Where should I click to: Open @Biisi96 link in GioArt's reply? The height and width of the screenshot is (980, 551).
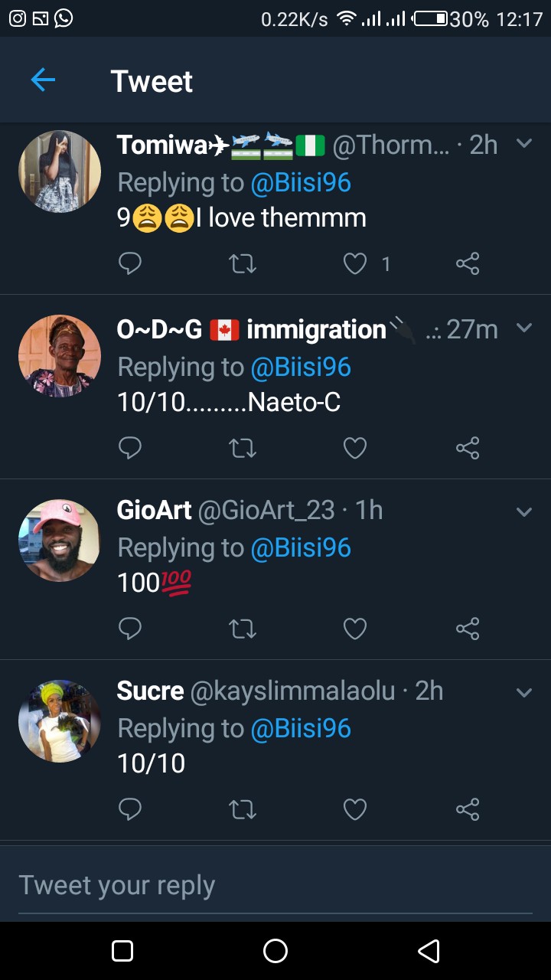pyautogui.click(x=301, y=548)
